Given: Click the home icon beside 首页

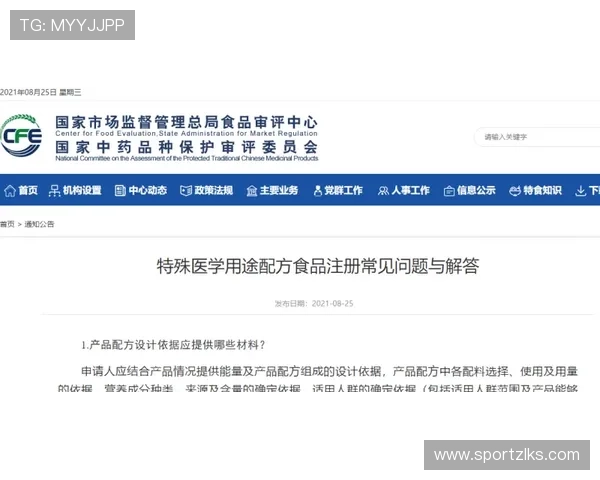Looking at the screenshot, I should click(x=10, y=191).
